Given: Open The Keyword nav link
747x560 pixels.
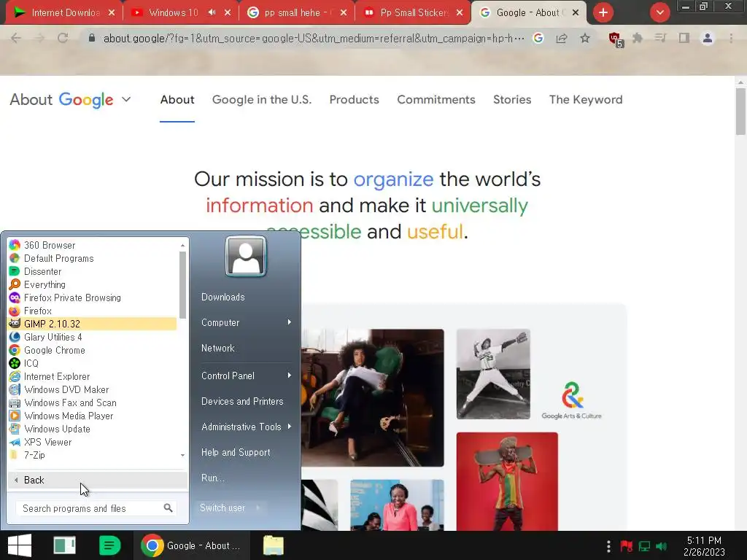Looking at the screenshot, I should click(x=586, y=99).
